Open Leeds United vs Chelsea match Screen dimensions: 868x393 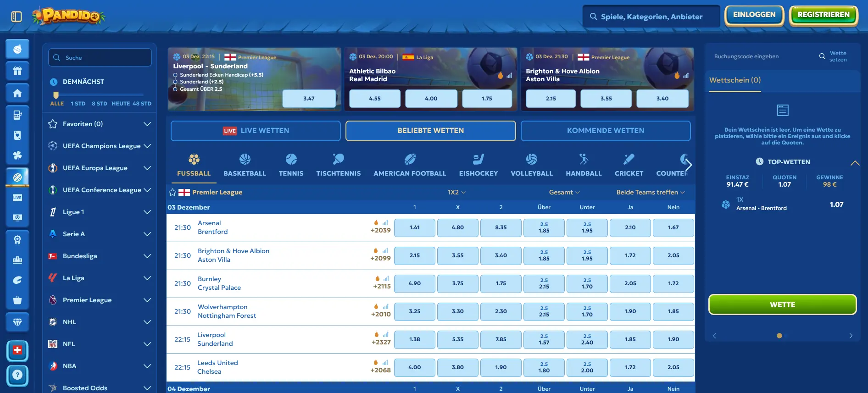[217, 367]
